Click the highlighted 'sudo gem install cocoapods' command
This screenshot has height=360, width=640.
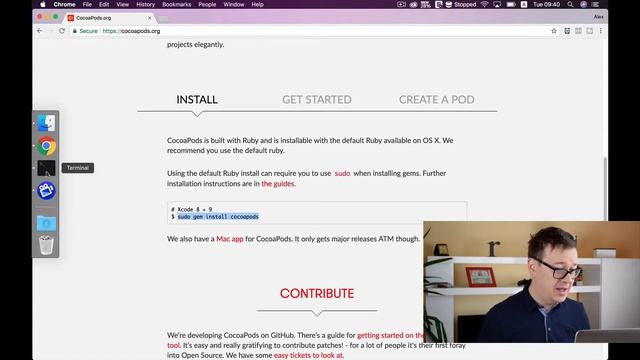[218, 217]
